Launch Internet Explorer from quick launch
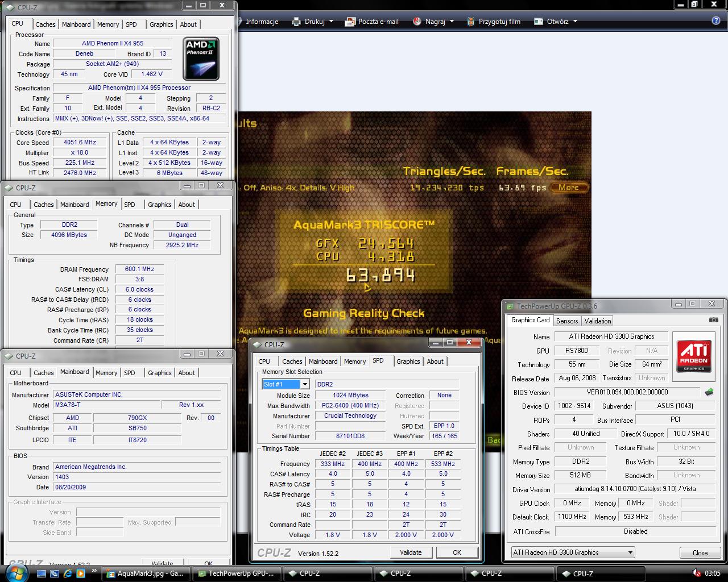The image size is (728, 582). [68, 573]
